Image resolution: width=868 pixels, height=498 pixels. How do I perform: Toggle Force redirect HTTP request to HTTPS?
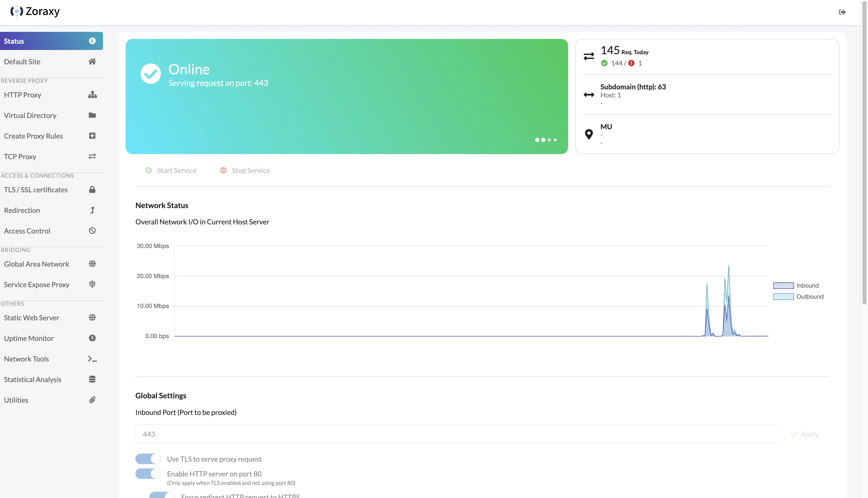pos(162,495)
